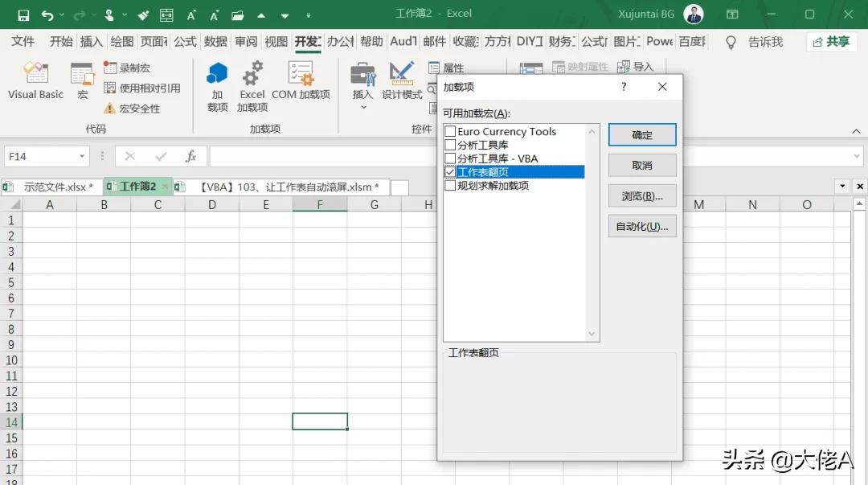Switch to the Data (数据) tab
The image size is (868, 485).
tap(215, 42)
